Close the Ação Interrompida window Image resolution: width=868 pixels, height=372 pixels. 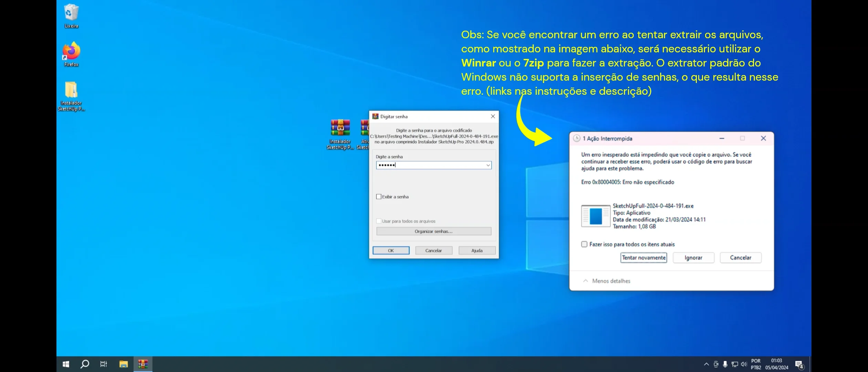point(763,138)
